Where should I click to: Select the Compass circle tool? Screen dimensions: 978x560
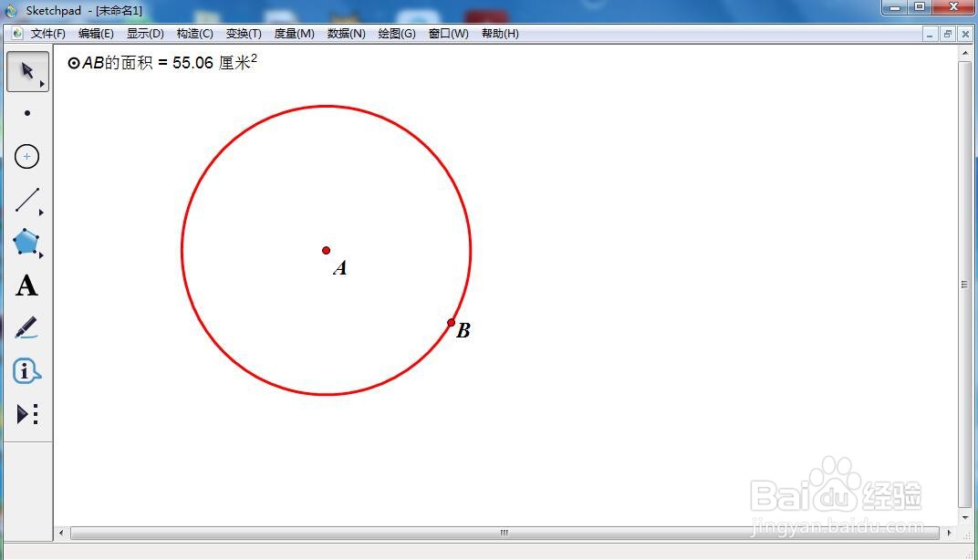point(26,156)
